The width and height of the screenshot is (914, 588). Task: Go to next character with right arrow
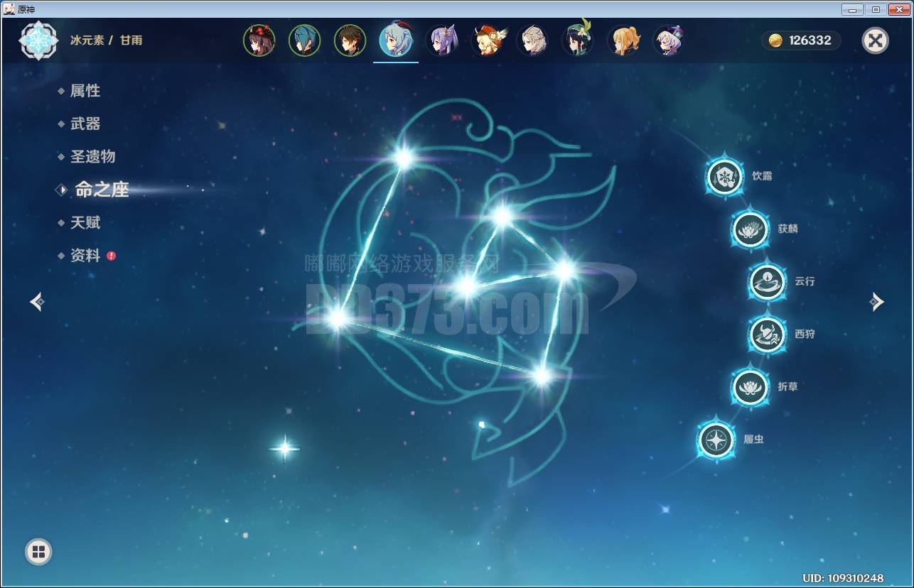876,302
